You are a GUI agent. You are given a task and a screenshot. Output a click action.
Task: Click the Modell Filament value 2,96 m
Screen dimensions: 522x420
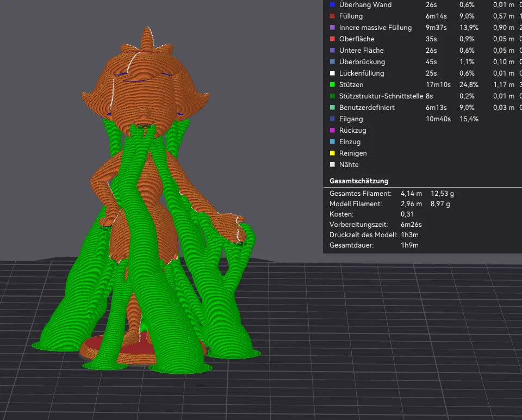pos(411,203)
